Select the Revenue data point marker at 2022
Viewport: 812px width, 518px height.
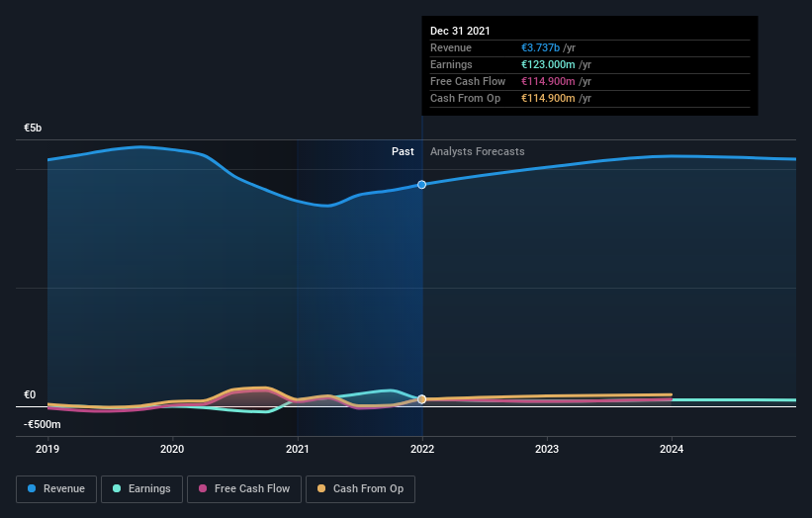[x=422, y=185]
